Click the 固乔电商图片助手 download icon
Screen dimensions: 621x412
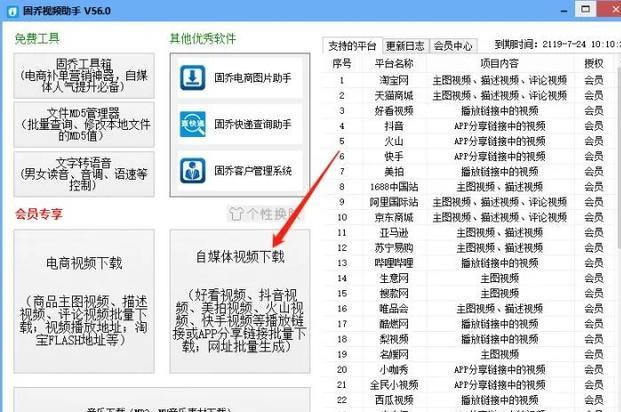[x=192, y=78]
